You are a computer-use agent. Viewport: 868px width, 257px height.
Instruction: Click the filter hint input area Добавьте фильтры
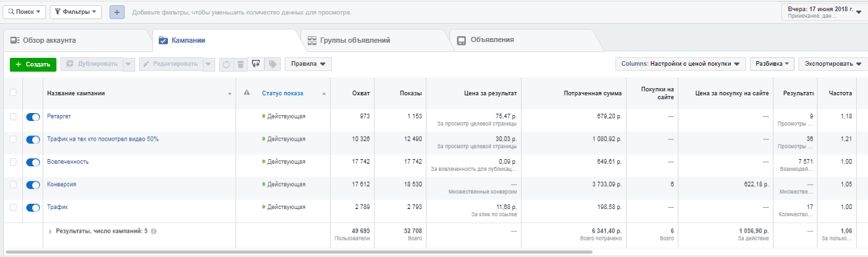tap(241, 12)
